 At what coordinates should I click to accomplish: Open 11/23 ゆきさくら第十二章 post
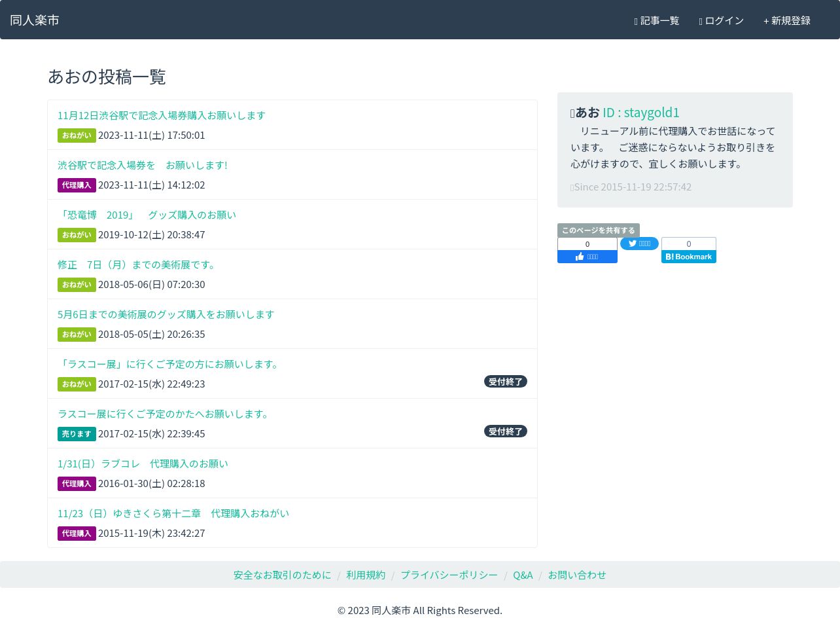tap(173, 513)
